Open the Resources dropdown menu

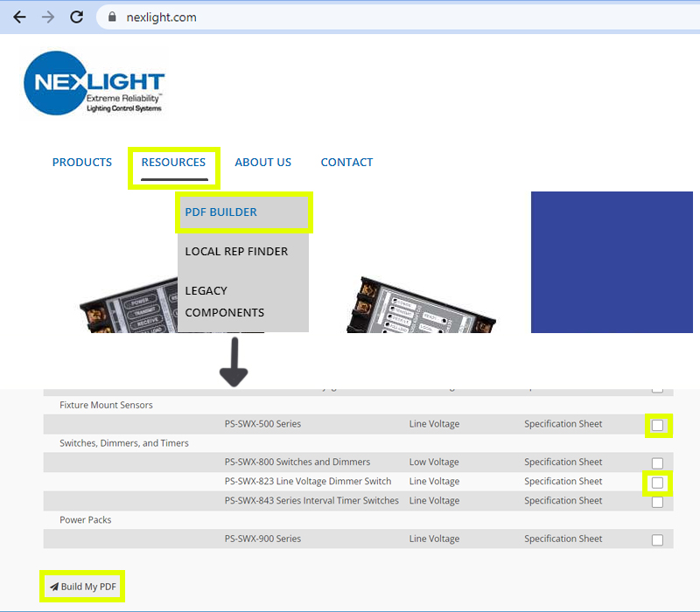(x=173, y=163)
